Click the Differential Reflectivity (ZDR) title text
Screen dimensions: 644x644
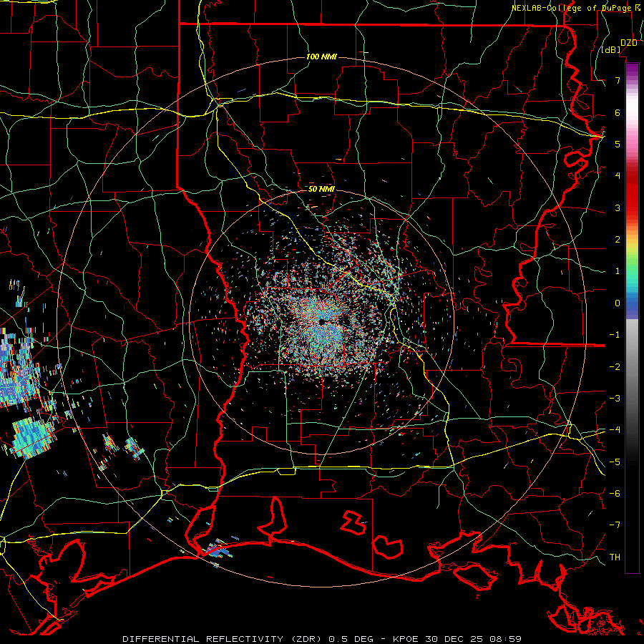pyautogui.click(x=223, y=639)
